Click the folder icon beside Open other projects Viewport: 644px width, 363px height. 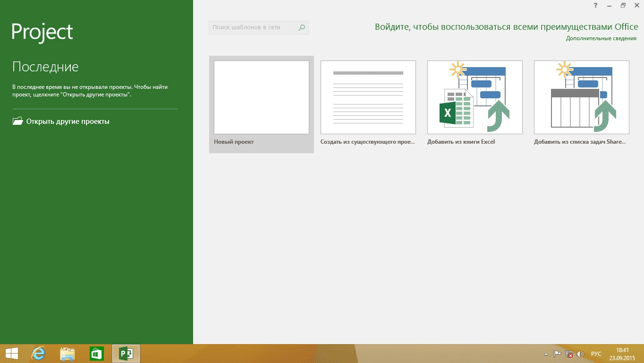click(17, 121)
